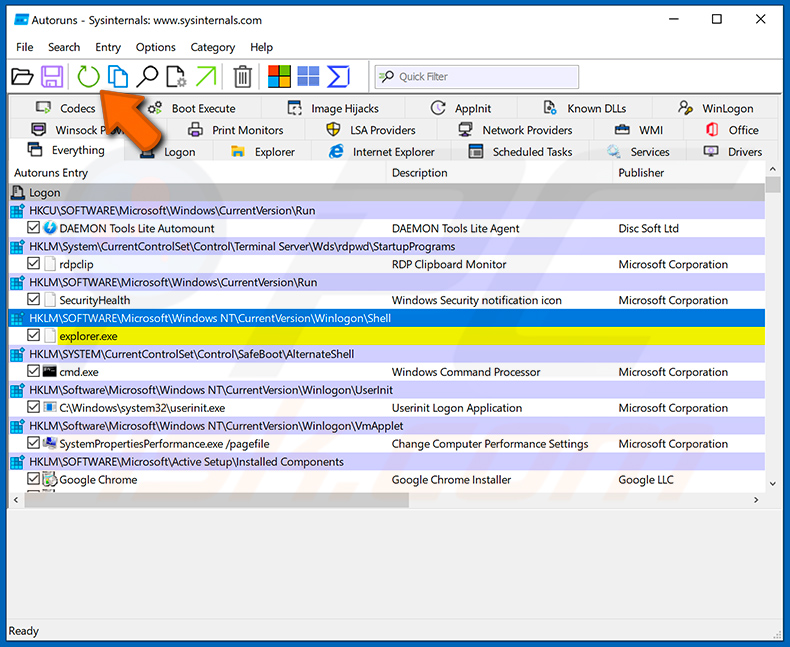Click the Autoruns app icon in title bar
790x647 pixels.
[21, 20]
